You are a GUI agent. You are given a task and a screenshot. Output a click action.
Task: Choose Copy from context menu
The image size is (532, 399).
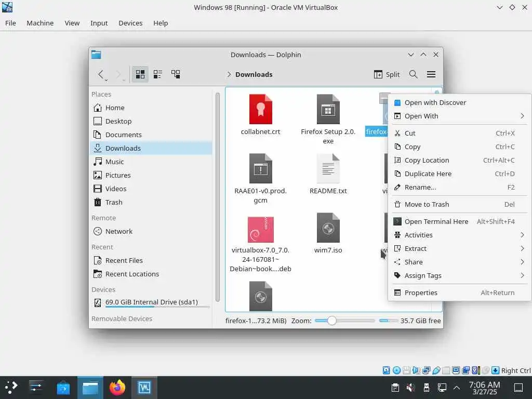click(459, 147)
